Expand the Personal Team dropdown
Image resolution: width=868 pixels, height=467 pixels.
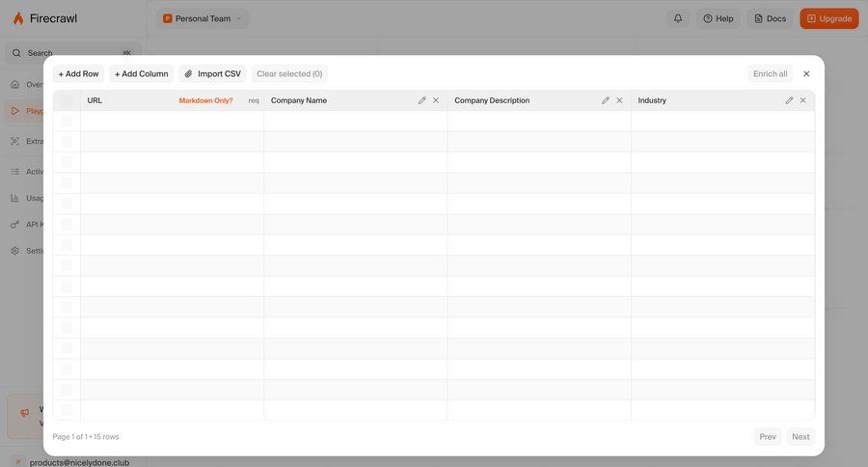(x=203, y=18)
